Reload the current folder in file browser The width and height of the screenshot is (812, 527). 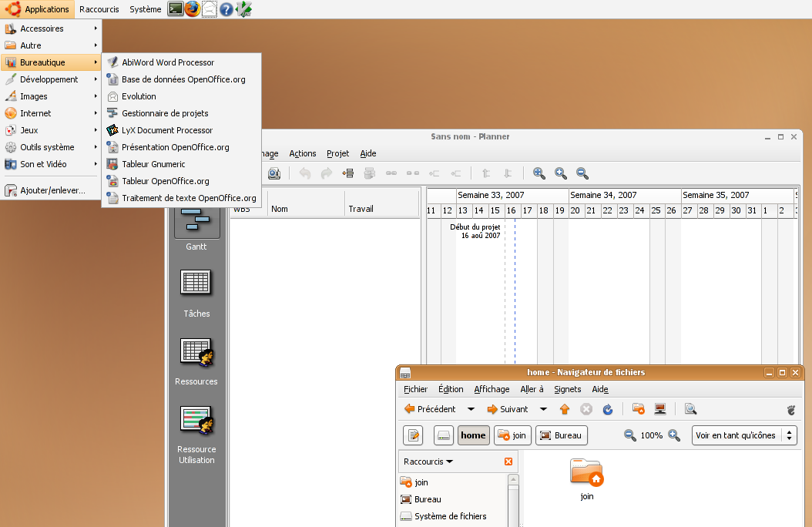607,409
